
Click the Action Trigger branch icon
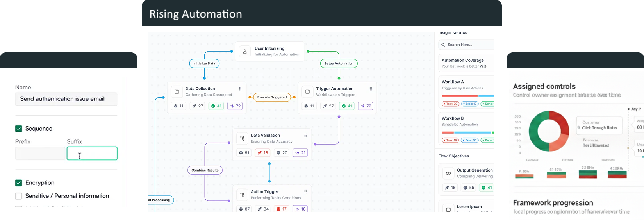(242, 195)
